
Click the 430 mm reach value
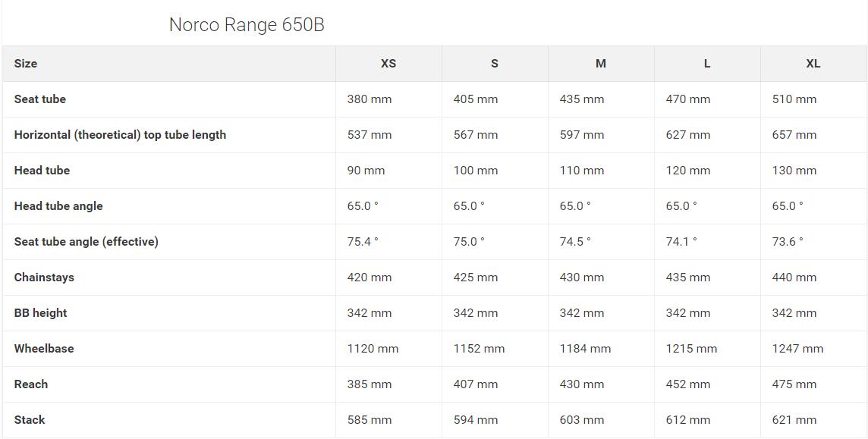[x=582, y=384]
